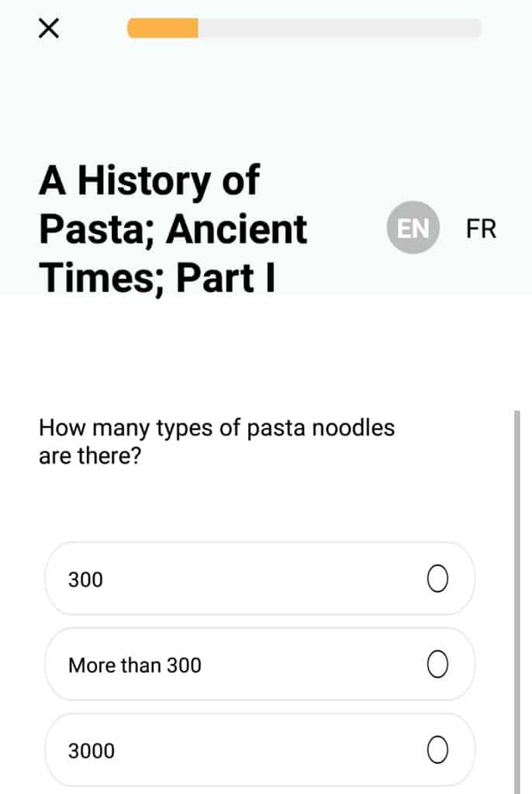Tap the '300' answer text
Image resolution: width=532 pixels, height=794 pixels.
(x=85, y=580)
